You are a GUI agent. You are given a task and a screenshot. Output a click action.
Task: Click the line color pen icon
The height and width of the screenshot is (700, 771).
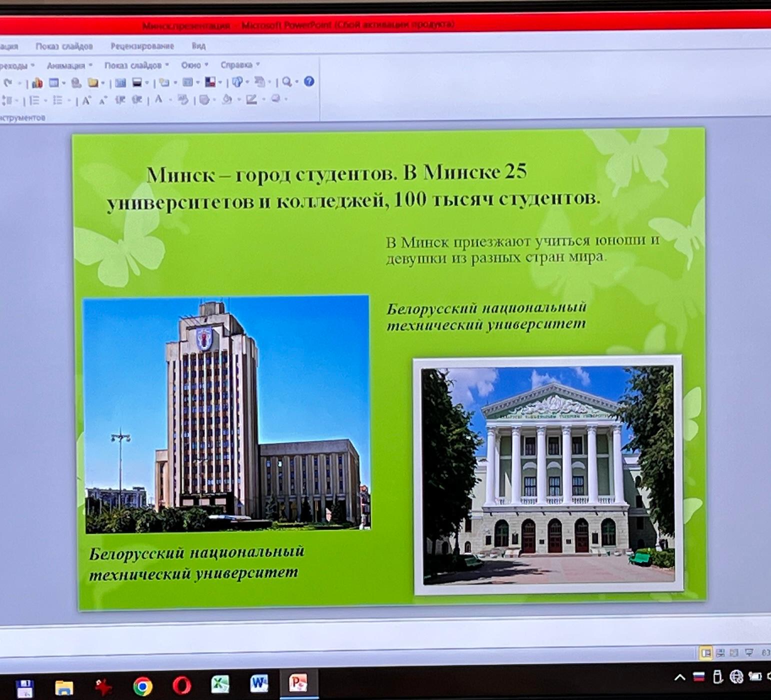coord(251,99)
